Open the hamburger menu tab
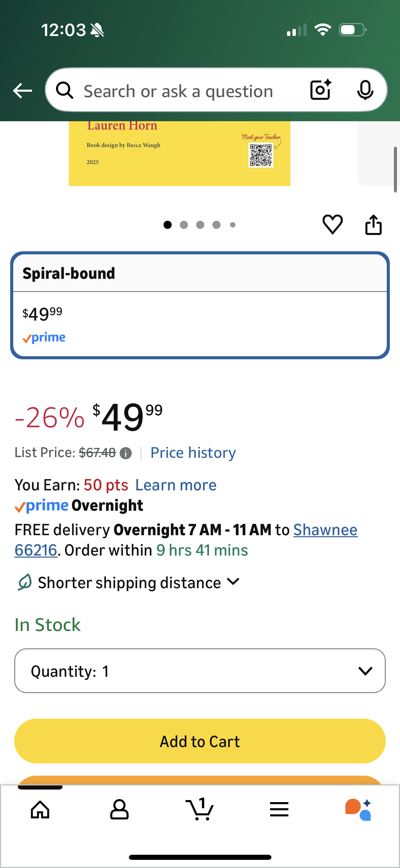This screenshot has width=400, height=868. tap(279, 810)
